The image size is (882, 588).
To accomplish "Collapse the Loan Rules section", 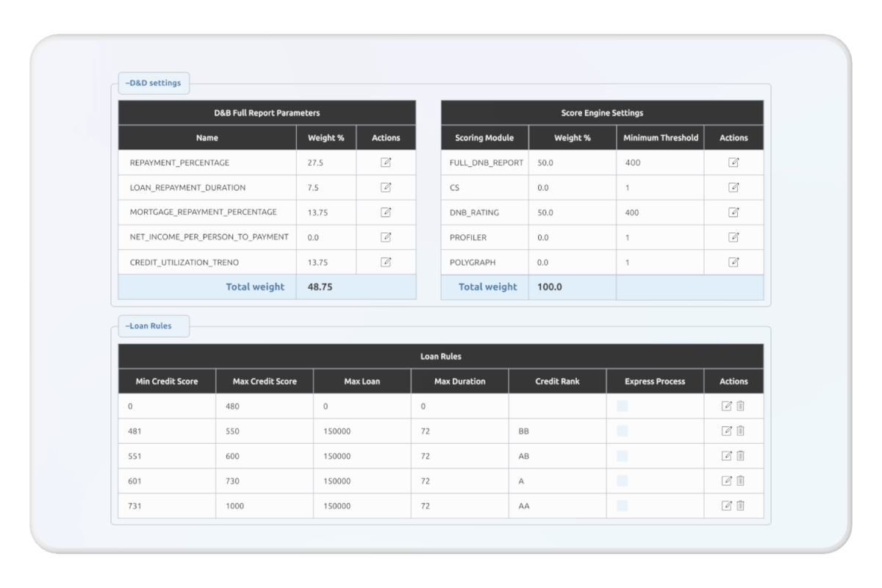I will (x=154, y=326).
